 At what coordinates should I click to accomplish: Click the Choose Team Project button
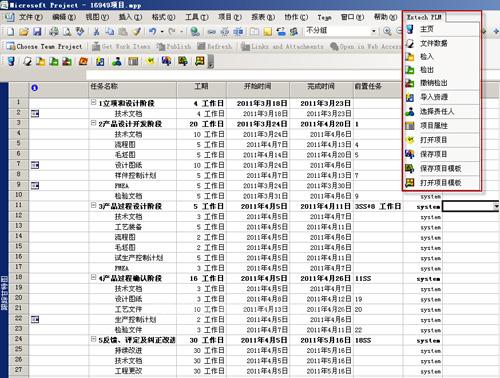point(44,47)
